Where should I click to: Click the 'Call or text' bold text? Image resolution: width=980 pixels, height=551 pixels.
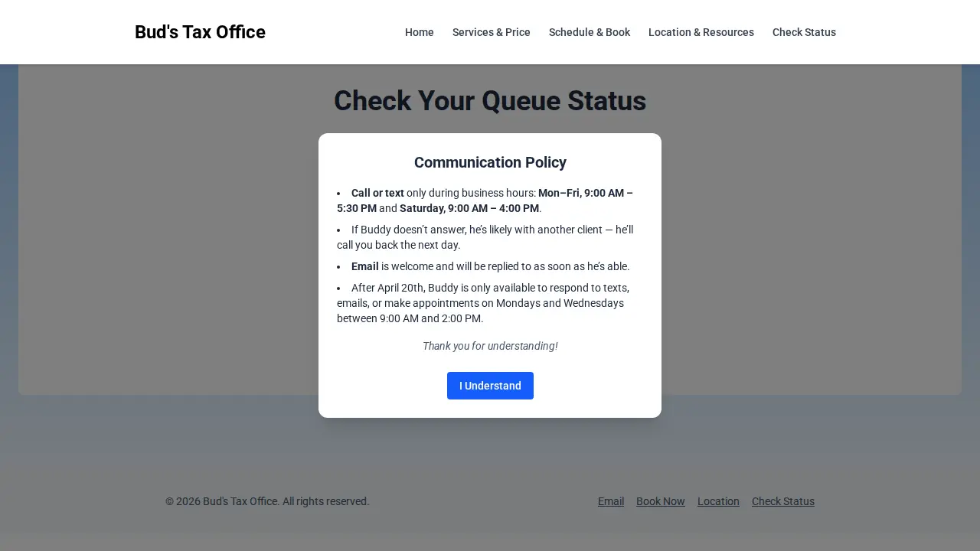(x=377, y=193)
